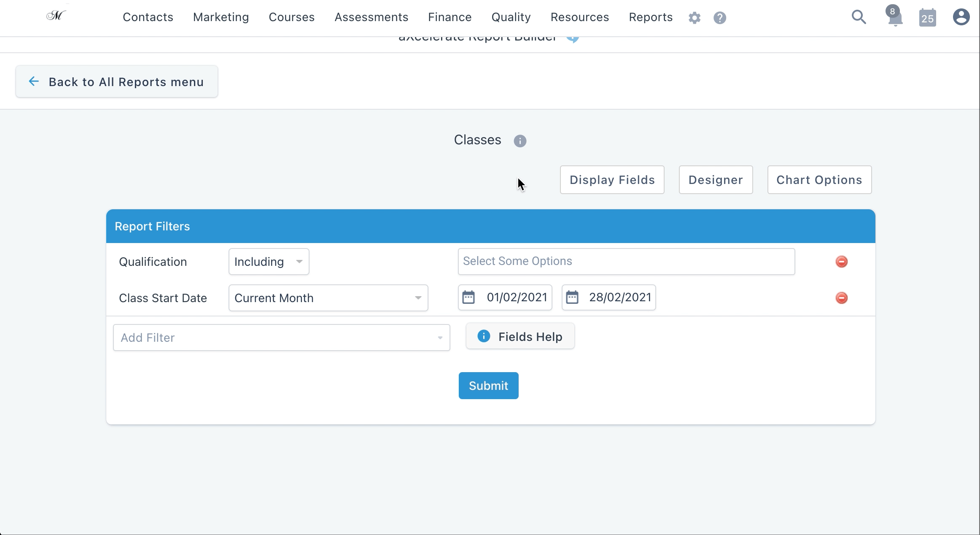Click the start date 01/02/2021 field
This screenshot has height=535, width=980.
(505, 297)
